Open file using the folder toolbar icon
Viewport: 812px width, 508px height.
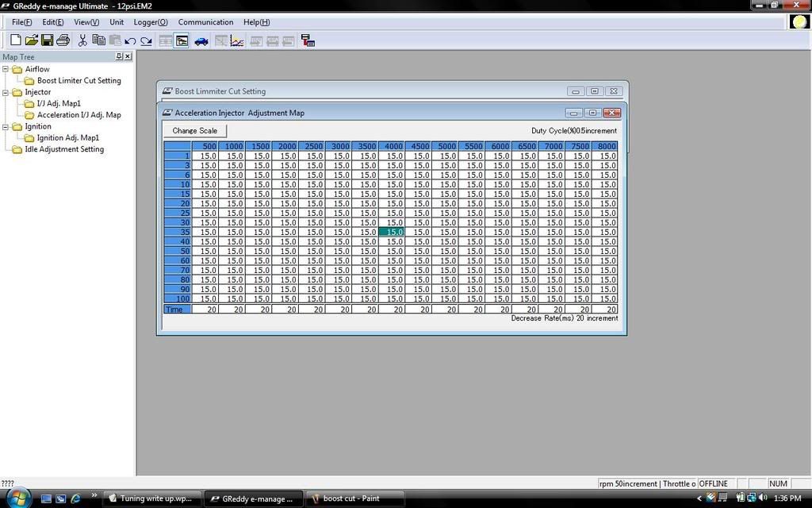[32, 40]
